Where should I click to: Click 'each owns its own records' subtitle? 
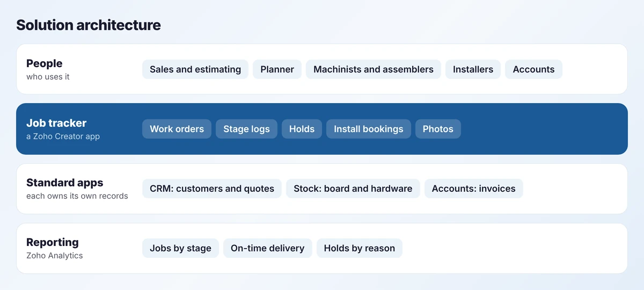(x=77, y=196)
